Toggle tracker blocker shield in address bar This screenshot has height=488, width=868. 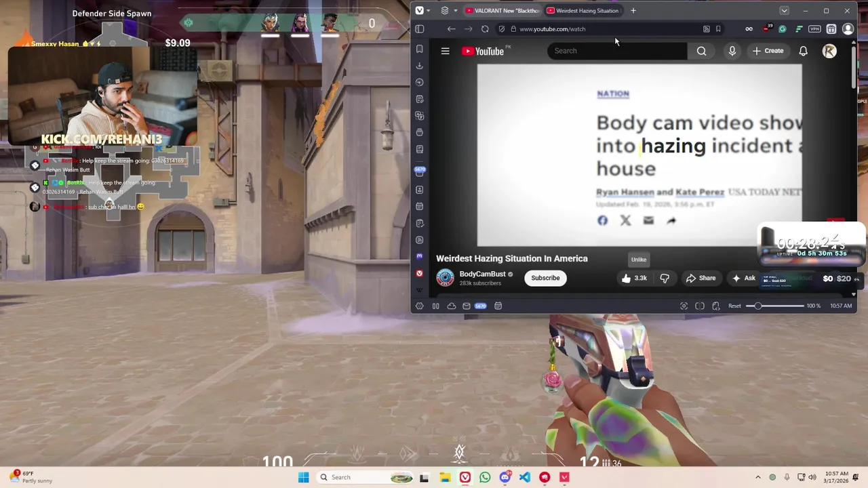501,29
